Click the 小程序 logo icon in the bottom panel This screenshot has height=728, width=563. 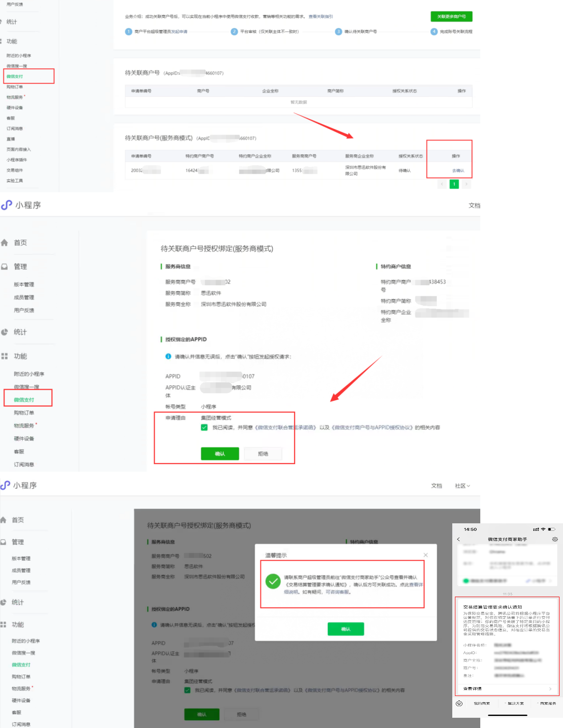click(x=5, y=485)
